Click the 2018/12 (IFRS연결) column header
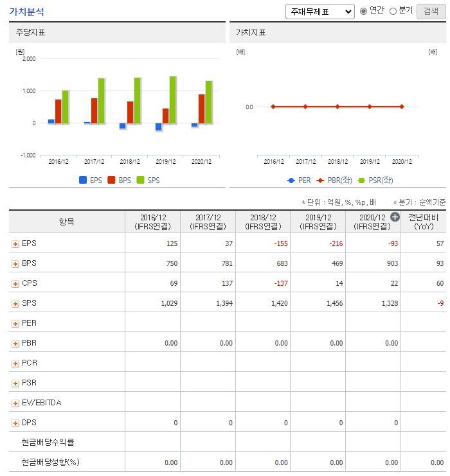This screenshot has width=450, height=476. (x=263, y=222)
